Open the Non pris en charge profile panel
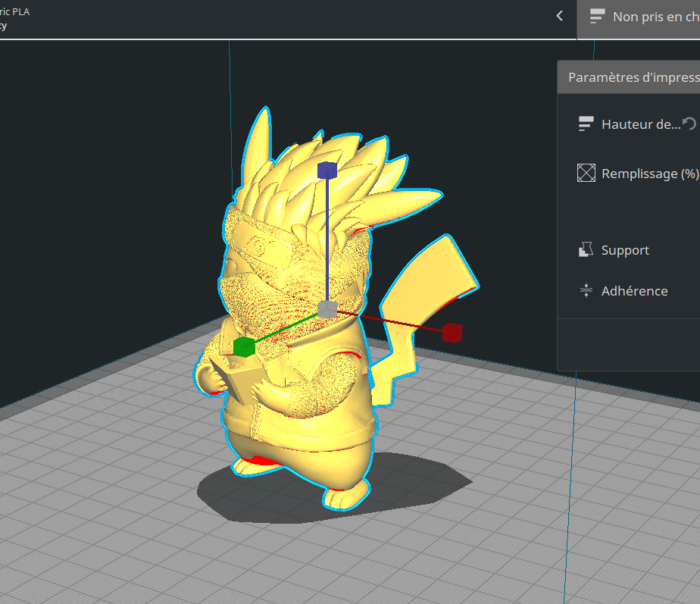Screen dimensions: 700x604 point(639,19)
